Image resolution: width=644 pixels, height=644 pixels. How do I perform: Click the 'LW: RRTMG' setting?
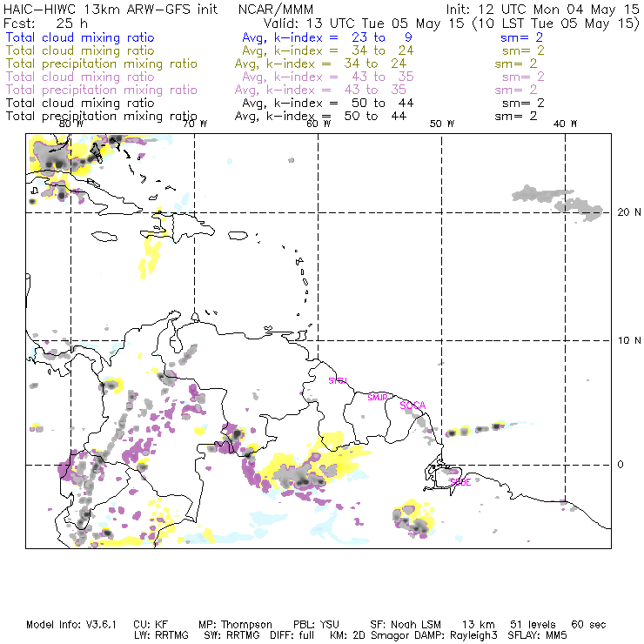pyautogui.click(x=161, y=635)
